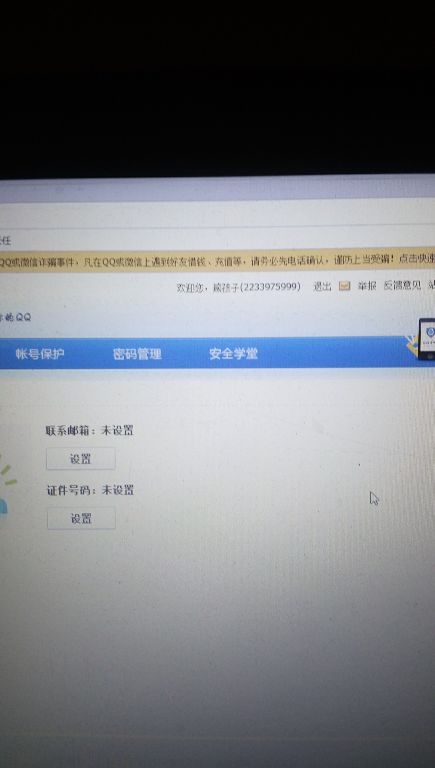Open the 举报 report link

pos(367,286)
